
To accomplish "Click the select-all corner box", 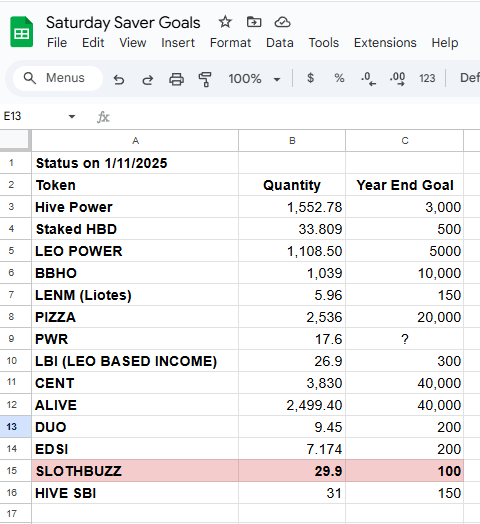I will (15, 140).
